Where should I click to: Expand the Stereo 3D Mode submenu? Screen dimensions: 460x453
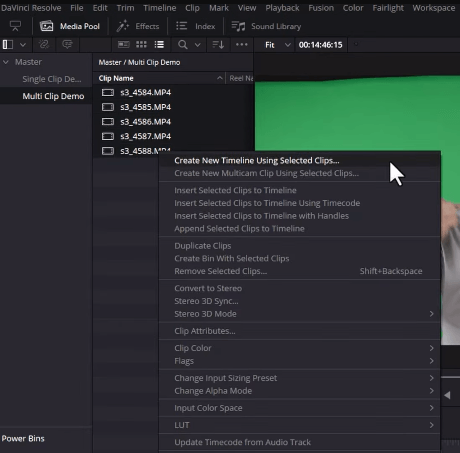click(x=299, y=314)
